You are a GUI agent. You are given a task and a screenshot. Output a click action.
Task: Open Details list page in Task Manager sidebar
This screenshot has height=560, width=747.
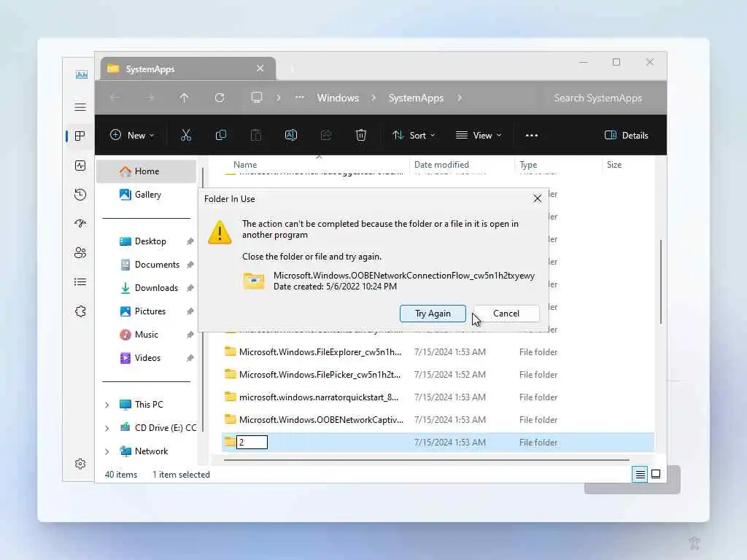click(x=80, y=282)
